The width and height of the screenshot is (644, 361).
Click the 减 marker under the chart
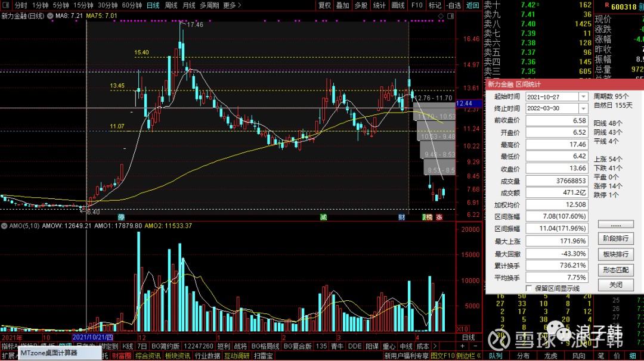(x=324, y=217)
